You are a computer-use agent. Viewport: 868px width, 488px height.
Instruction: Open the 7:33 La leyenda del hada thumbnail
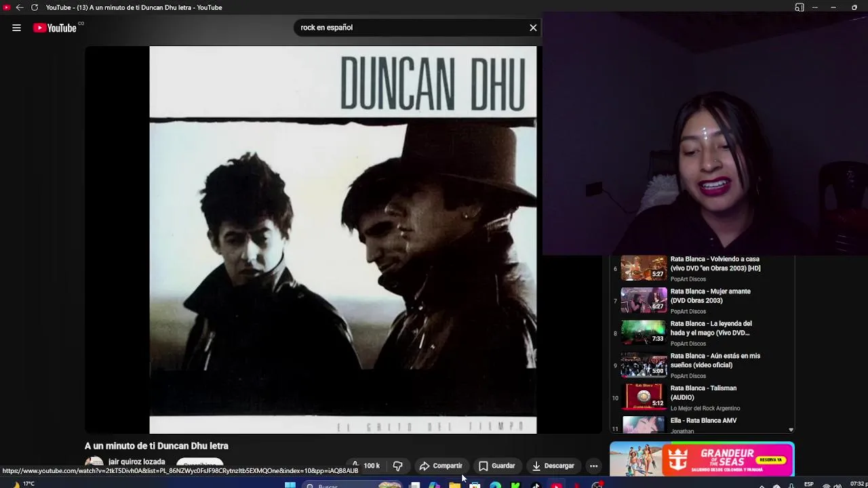(644, 332)
